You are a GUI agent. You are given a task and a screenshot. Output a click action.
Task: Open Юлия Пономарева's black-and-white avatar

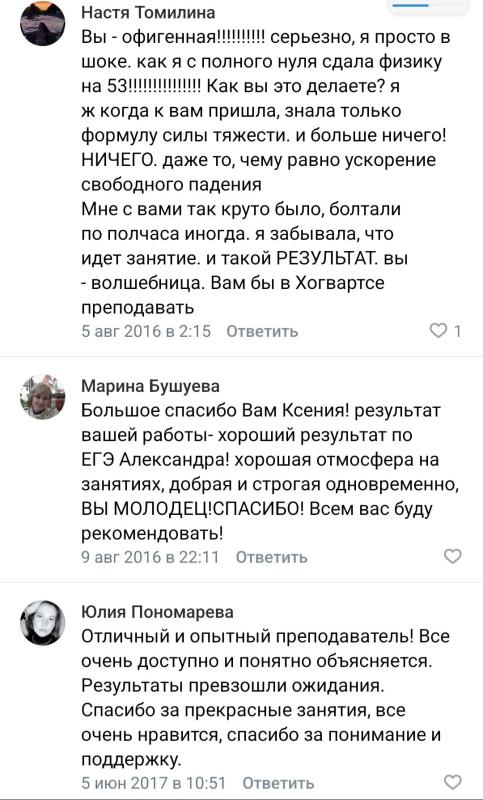pyautogui.click(x=42, y=622)
